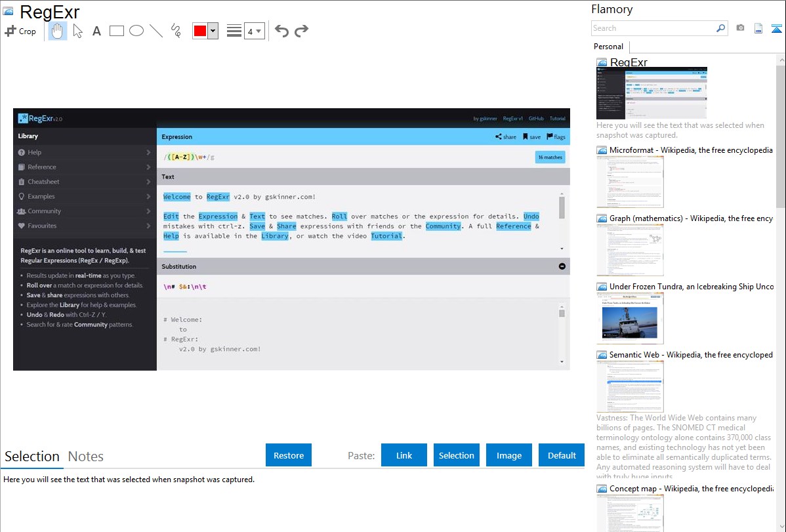Click the search magnifier icon
The height and width of the screenshot is (532, 786).
721,28
